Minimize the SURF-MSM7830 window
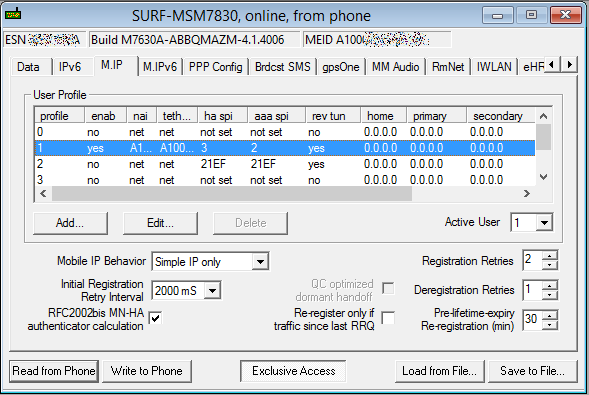Screen dimensions: 589x395 (498, 15)
